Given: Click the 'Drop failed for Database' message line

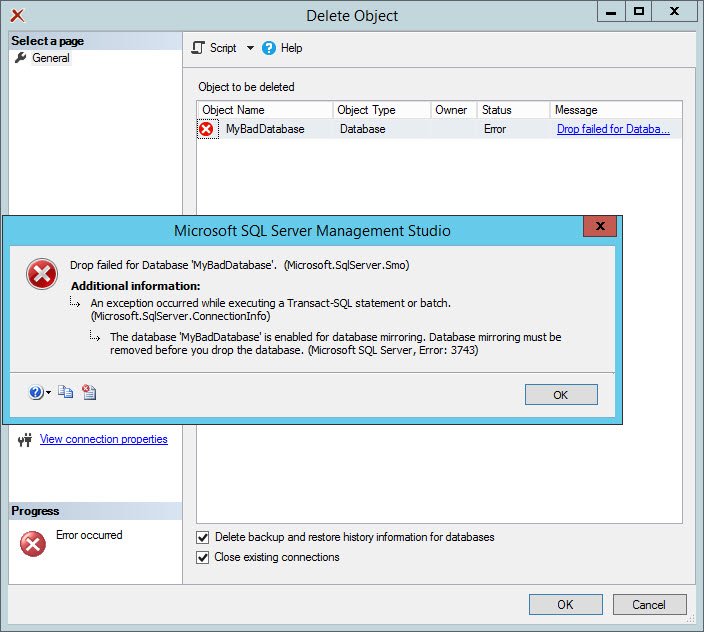Looking at the screenshot, I should point(239,265).
